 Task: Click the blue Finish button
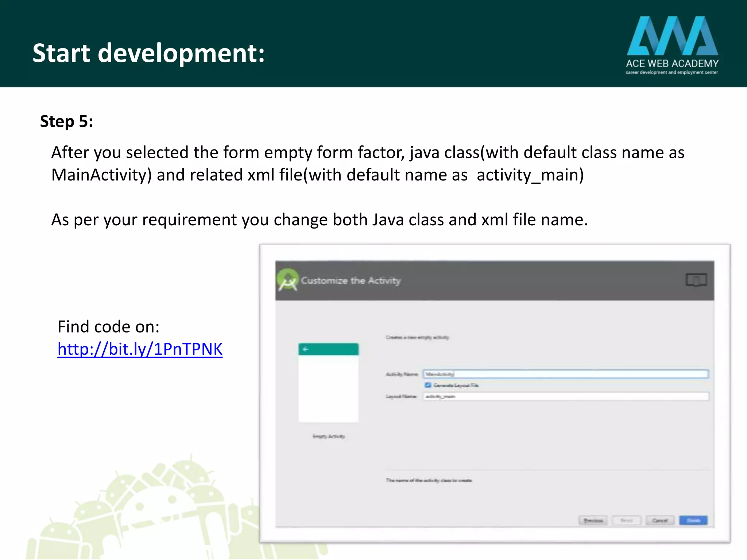[693, 521]
